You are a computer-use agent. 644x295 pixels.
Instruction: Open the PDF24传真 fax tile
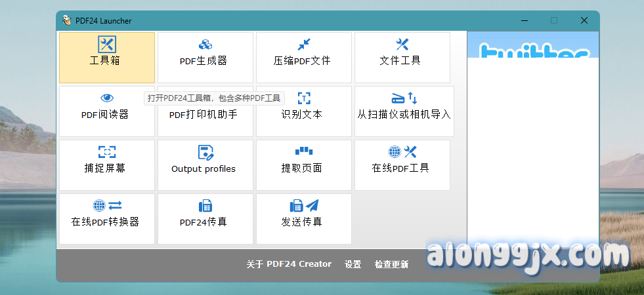click(x=205, y=219)
